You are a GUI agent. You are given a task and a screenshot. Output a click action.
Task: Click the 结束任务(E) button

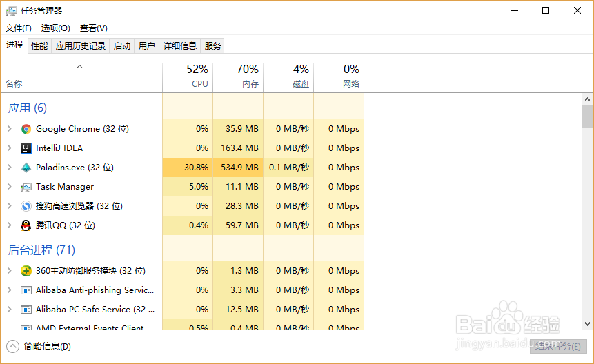pyautogui.click(x=558, y=346)
